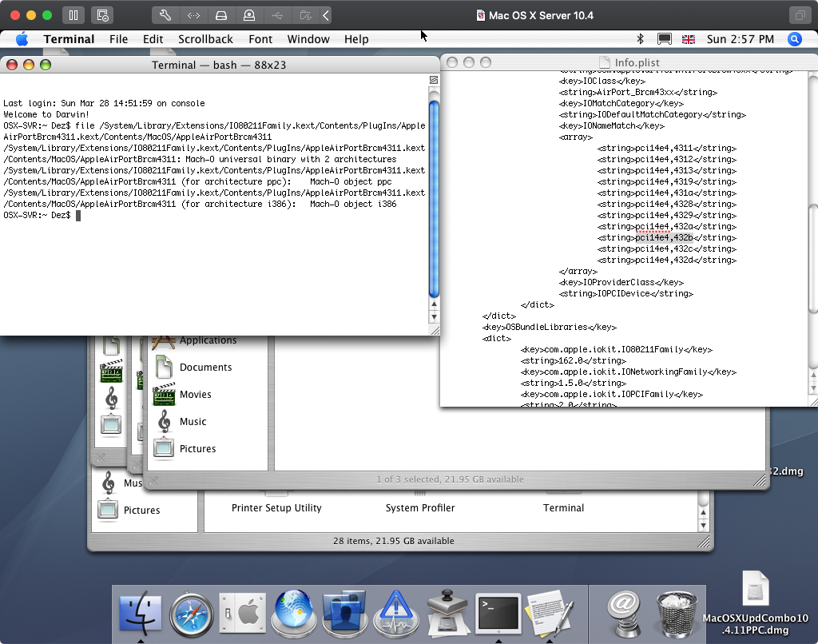Screen dimensions: 818x644
Task: Open VM hard disk settings icon
Action: tap(221, 15)
